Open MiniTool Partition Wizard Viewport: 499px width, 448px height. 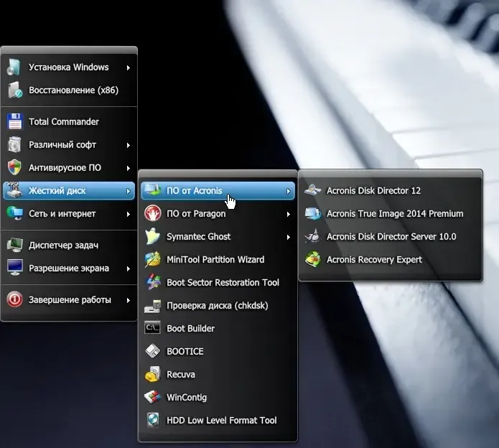(218, 259)
